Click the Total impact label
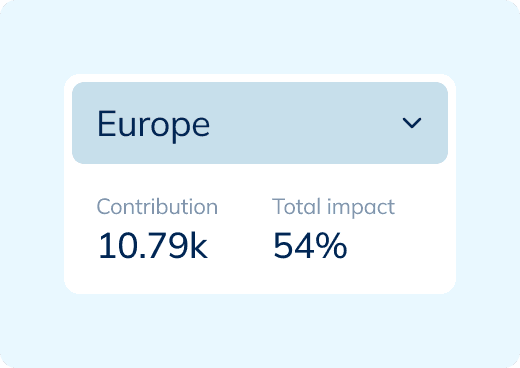This screenshot has height=368, width=520. click(333, 207)
